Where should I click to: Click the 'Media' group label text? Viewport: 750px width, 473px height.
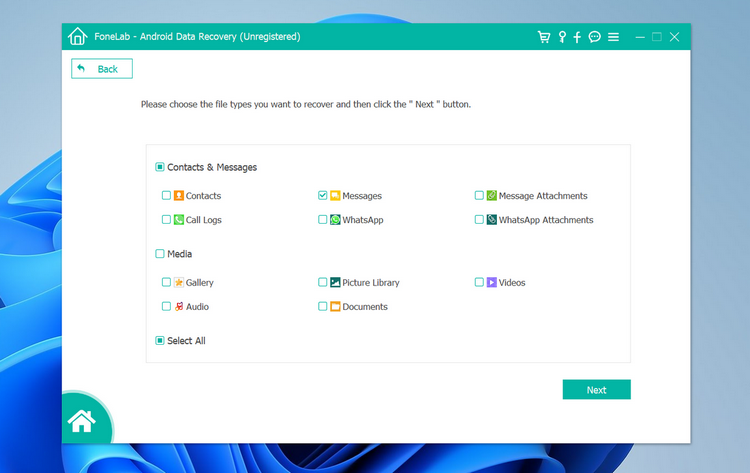click(x=179, y=254)
